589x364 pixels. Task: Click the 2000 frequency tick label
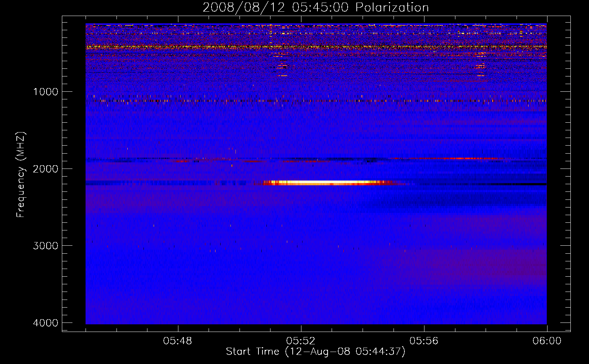point(46,169)
